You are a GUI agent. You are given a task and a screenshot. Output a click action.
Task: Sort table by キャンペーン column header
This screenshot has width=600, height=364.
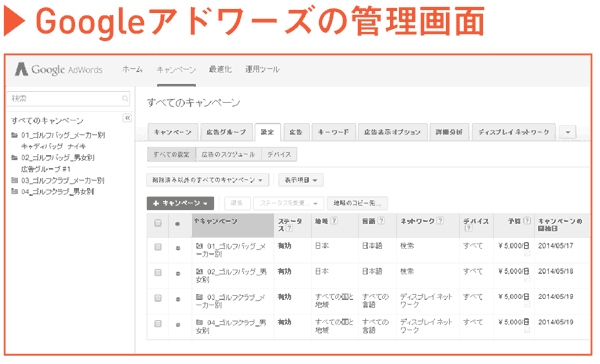[233, 225]
